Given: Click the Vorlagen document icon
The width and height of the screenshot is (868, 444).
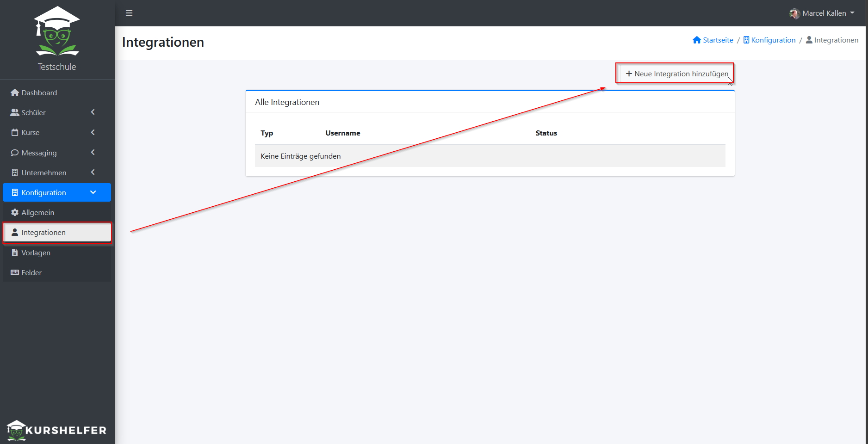Looking at the screenshot, I should coord(15,253).
